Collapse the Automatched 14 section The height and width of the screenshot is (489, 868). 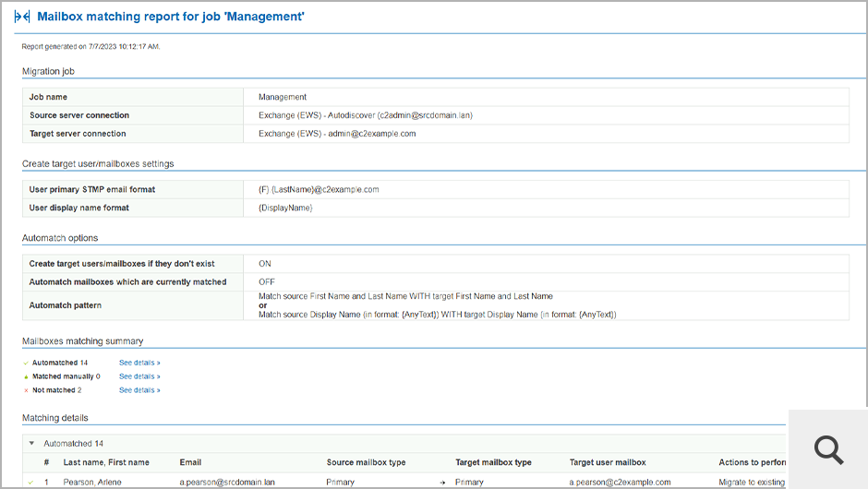click(31, 443)
